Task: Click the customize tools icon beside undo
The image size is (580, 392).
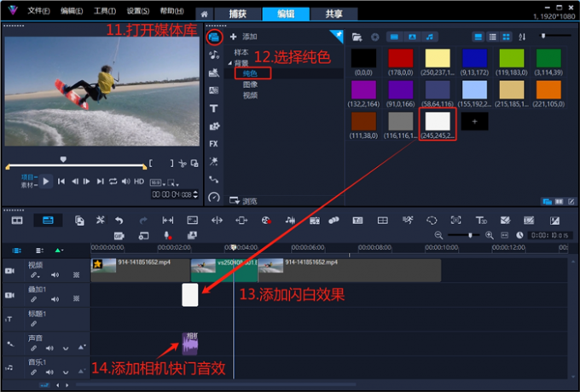Action: [101, 221]
